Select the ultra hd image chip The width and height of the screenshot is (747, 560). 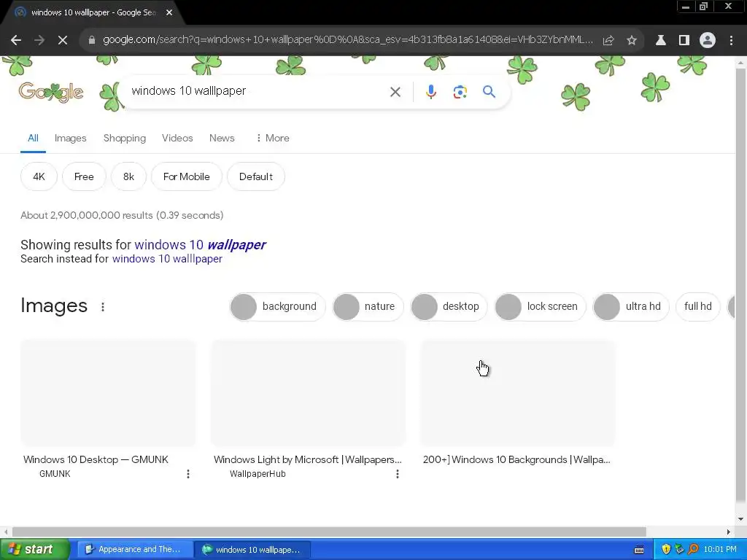(631, 307)
